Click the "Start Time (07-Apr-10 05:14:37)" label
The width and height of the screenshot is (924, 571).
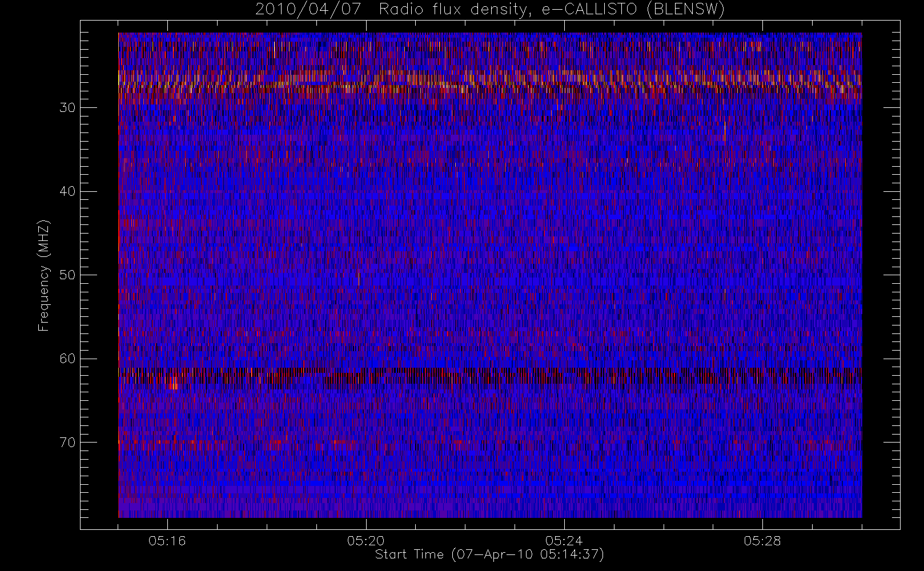tap(489, 554)
